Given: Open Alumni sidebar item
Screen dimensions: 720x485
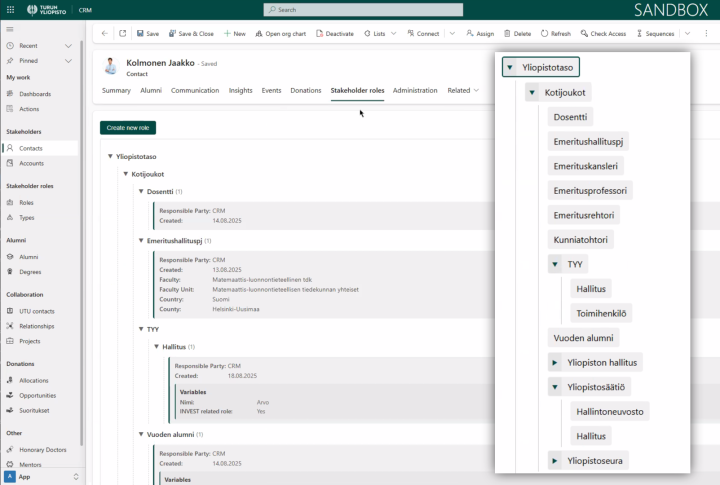Looking at the screenshot, I should pos(39,257).
